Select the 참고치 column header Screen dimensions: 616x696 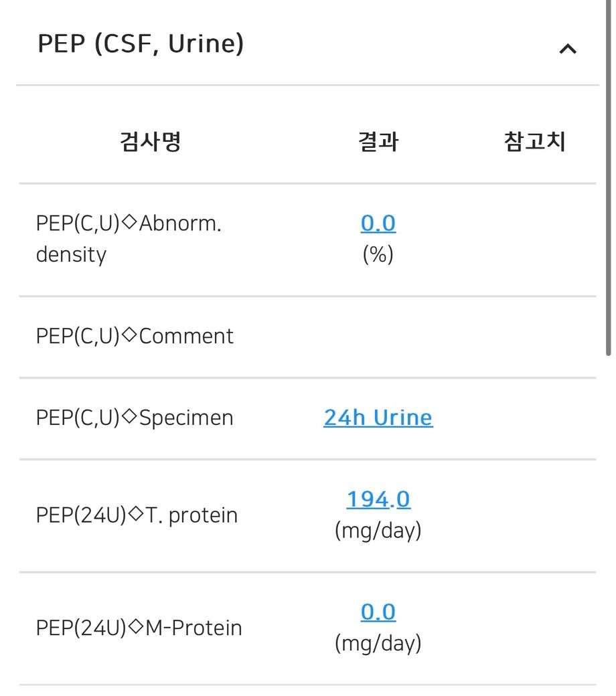point(535,142)
